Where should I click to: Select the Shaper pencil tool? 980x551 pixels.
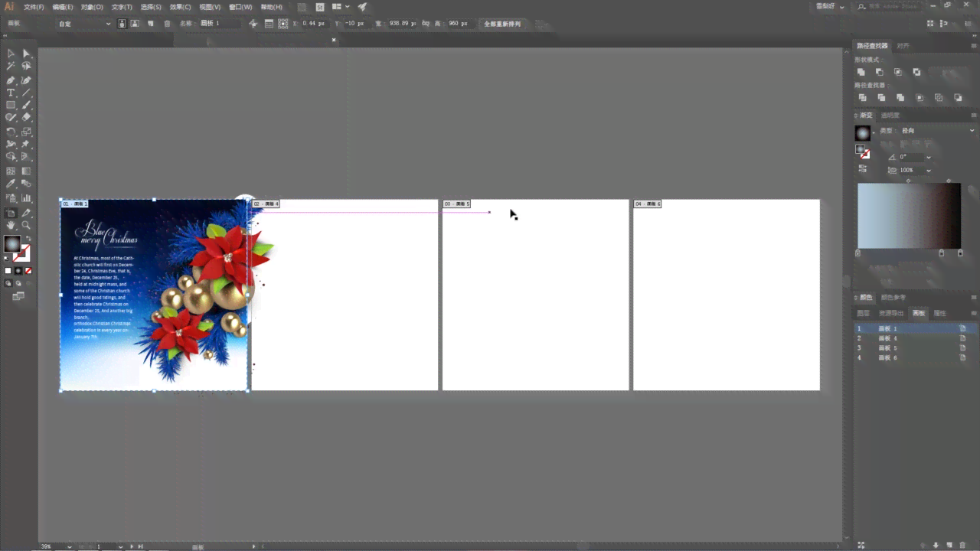click(x=11, y=118)
